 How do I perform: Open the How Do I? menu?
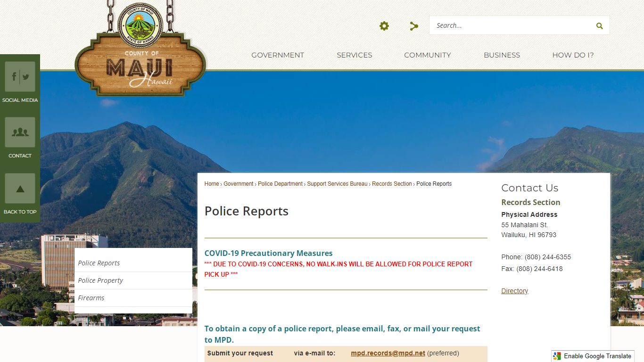(x=573, y=55)
